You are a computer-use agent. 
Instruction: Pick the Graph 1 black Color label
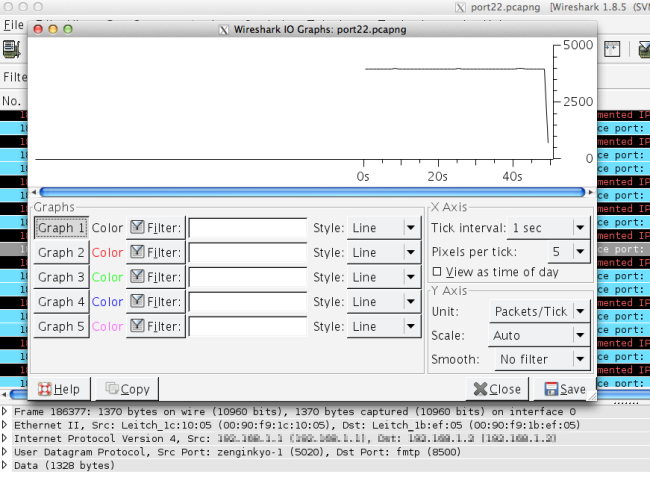(107, 228)
